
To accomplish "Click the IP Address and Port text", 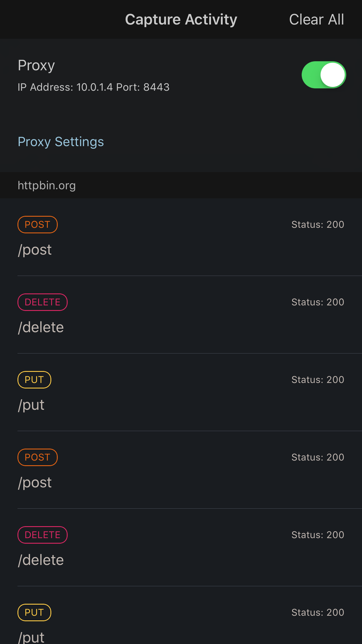I will point(93,87).
